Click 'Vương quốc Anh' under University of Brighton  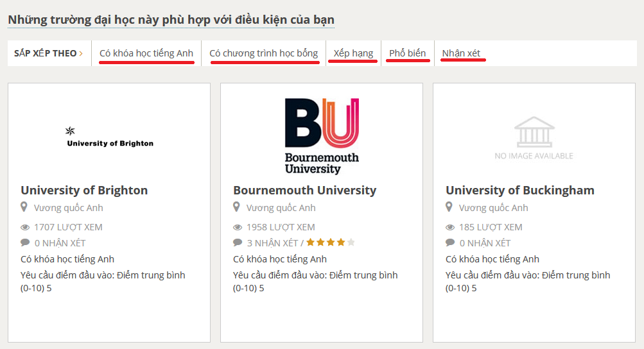coord(68,208)
